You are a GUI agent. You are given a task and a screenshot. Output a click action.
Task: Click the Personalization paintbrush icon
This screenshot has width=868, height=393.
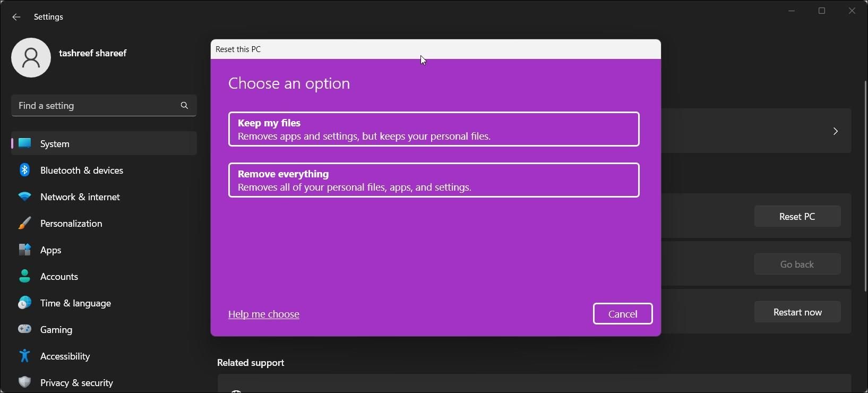pos(24,223)
